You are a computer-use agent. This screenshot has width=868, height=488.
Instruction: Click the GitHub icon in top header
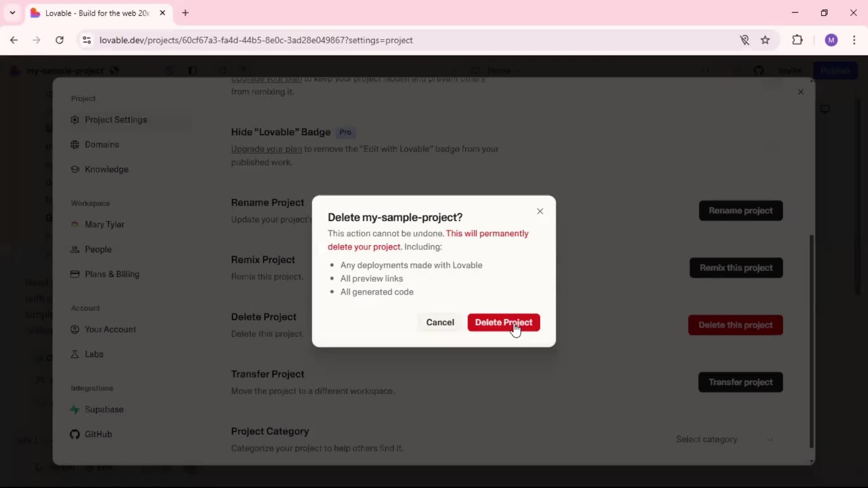point(759,70)
